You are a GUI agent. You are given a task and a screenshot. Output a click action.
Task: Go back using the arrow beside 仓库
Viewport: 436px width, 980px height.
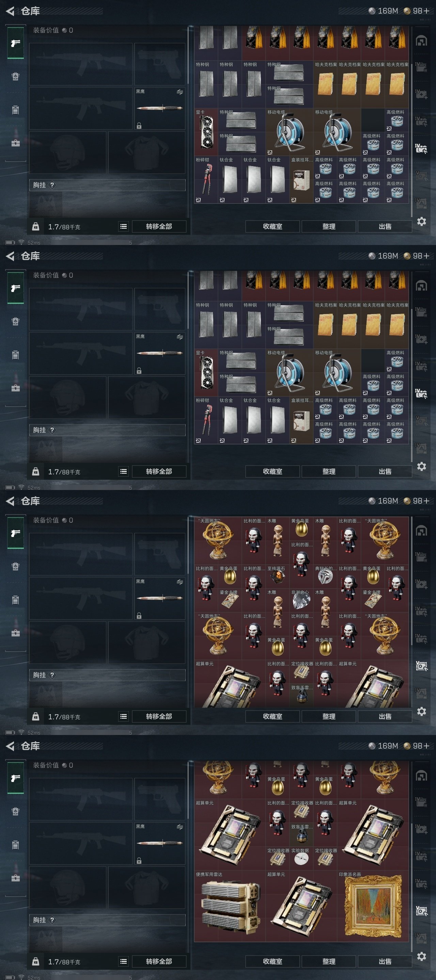click(10, 11)
